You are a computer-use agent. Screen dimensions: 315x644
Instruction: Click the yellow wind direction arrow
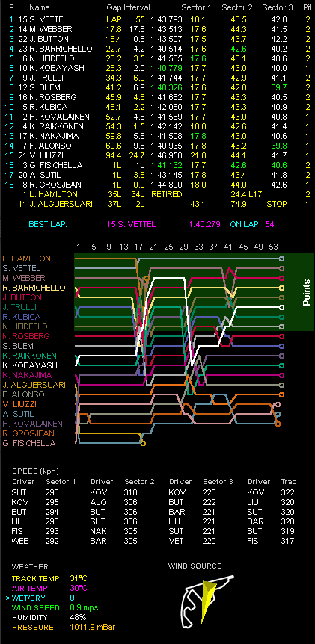point(209,601)
